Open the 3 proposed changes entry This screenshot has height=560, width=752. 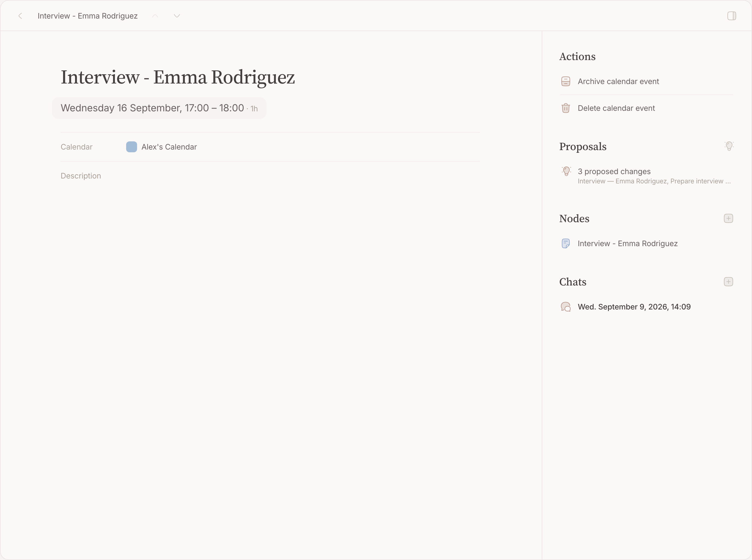tap(646, 175)
